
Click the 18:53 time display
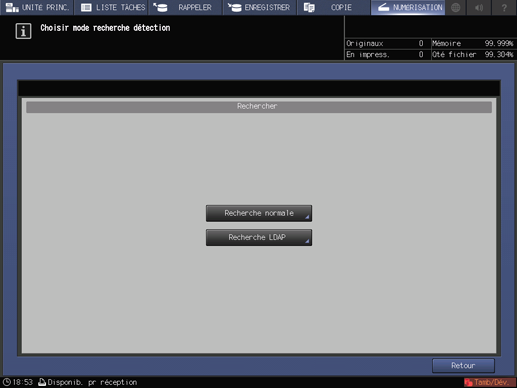[23, 382]
